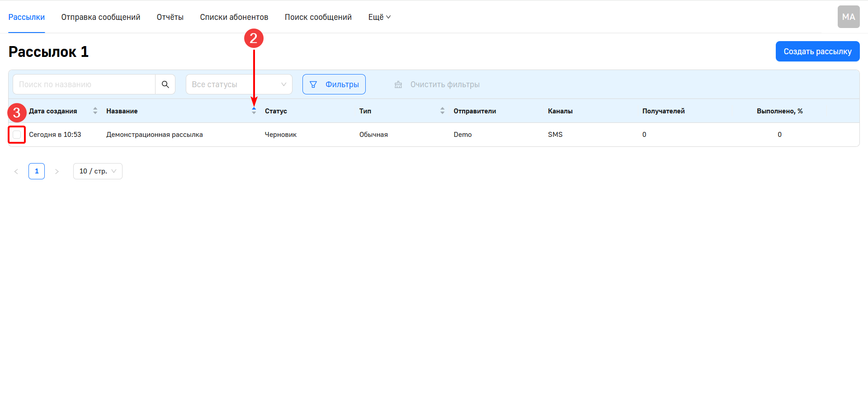Click the funnel icon in Фильтры
This screenshot has width=868, height=412.
(313, 84)
